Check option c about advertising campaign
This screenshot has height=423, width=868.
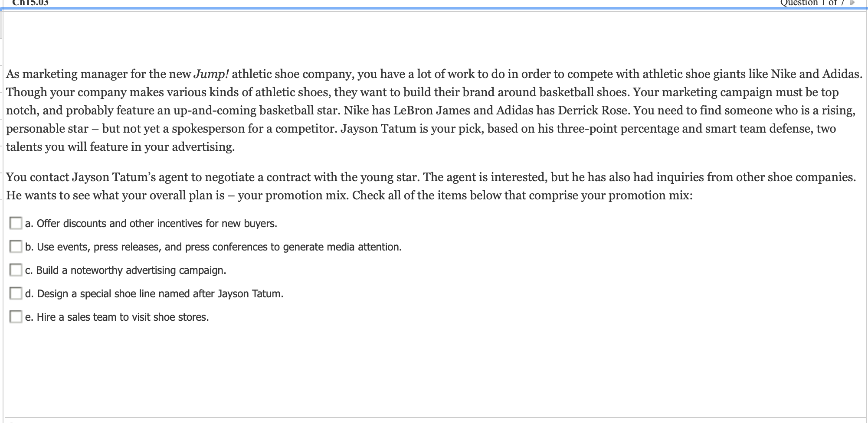16,270
